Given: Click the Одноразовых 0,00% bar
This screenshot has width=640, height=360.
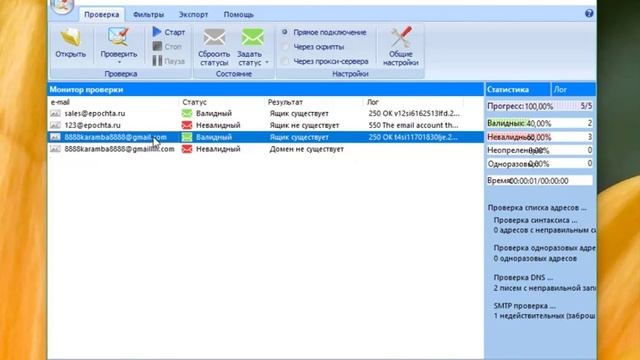Looking at the screenshot, I should point(540,164).
